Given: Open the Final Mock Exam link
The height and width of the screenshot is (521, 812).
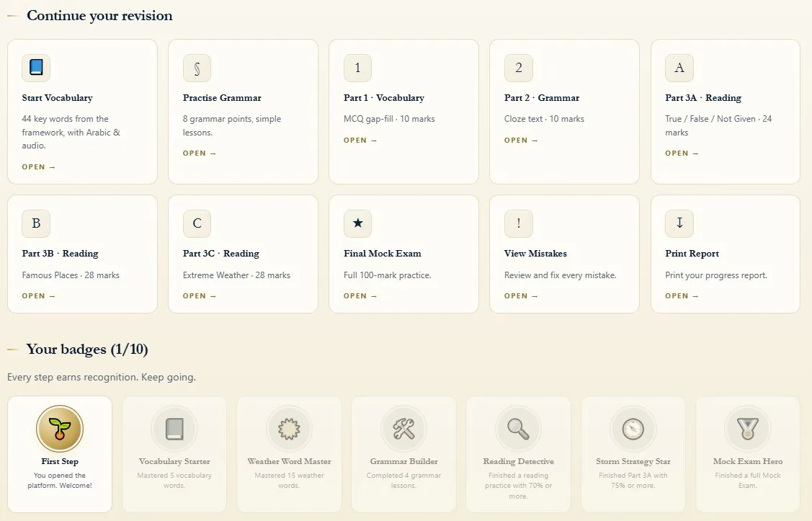Looking at the screenshot, I should pos(360,296).
